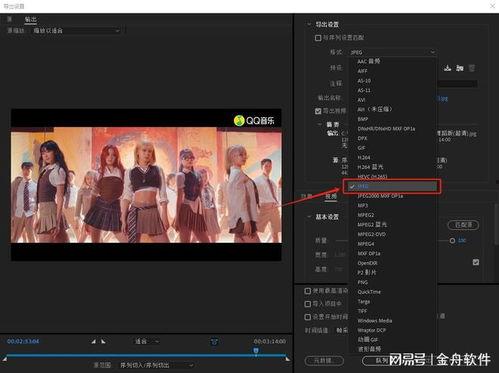Set the out point marker icon
The image size is (499, 373).
coord(103,341)
